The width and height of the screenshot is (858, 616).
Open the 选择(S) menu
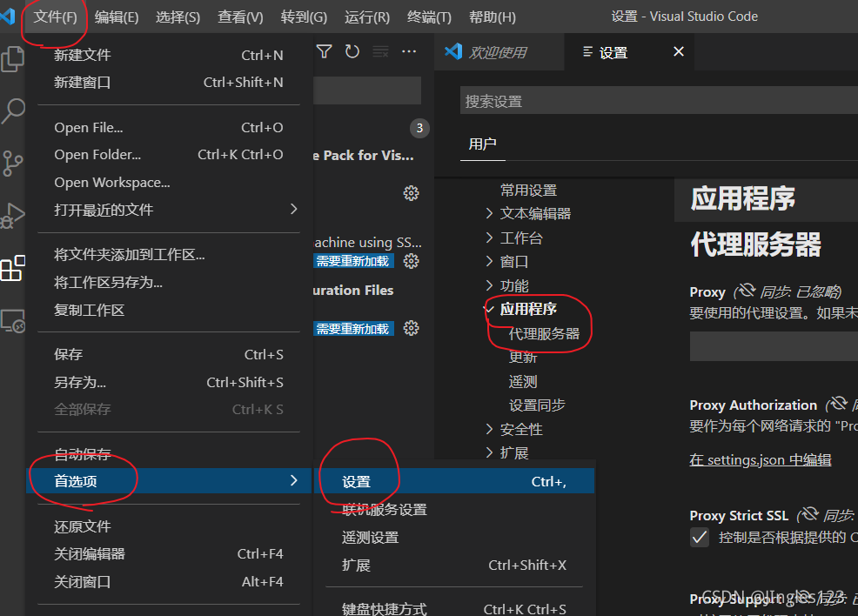tap(178, 17)
